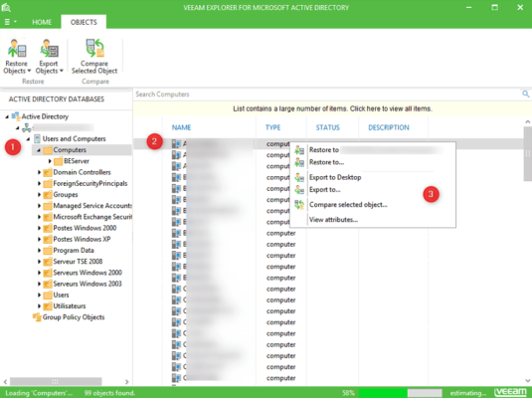Expand the BEServer folder
This screenshot has width=532, height=398.
50,161
